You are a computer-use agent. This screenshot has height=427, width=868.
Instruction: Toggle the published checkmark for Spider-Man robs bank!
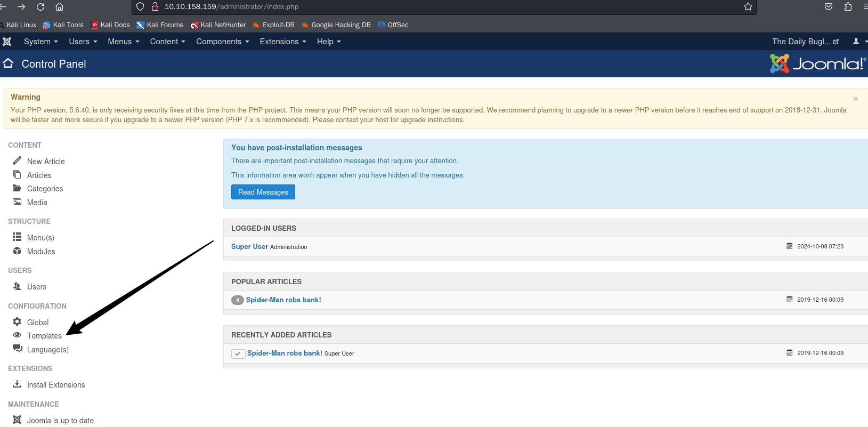[x=238, y=353]
